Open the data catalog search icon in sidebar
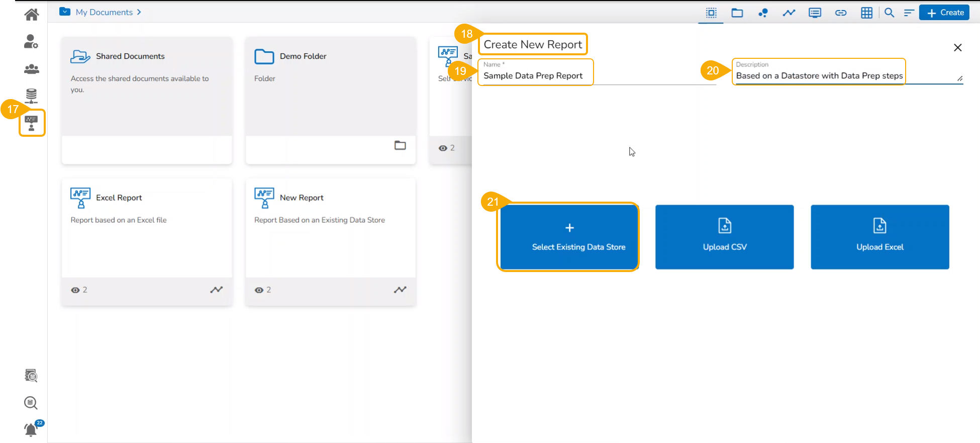 pyautogui.click(x=31, y=376)
